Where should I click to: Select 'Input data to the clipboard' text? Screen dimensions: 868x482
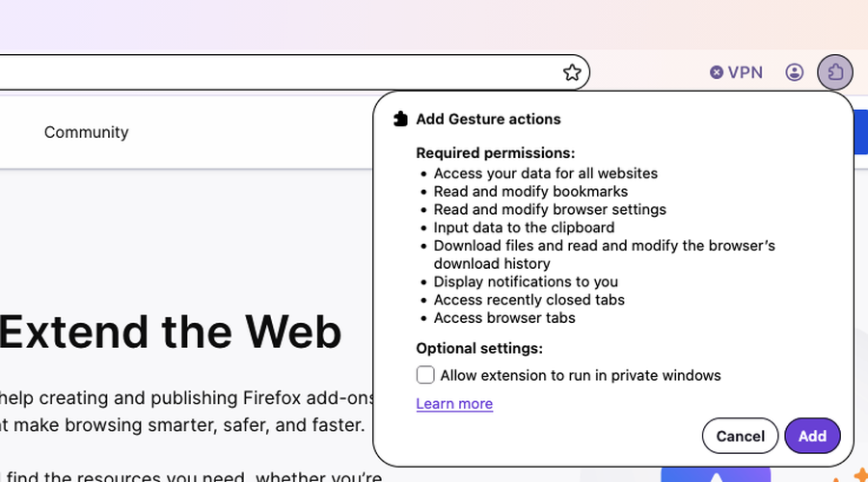pyautogui.click(x=524, y=228)
